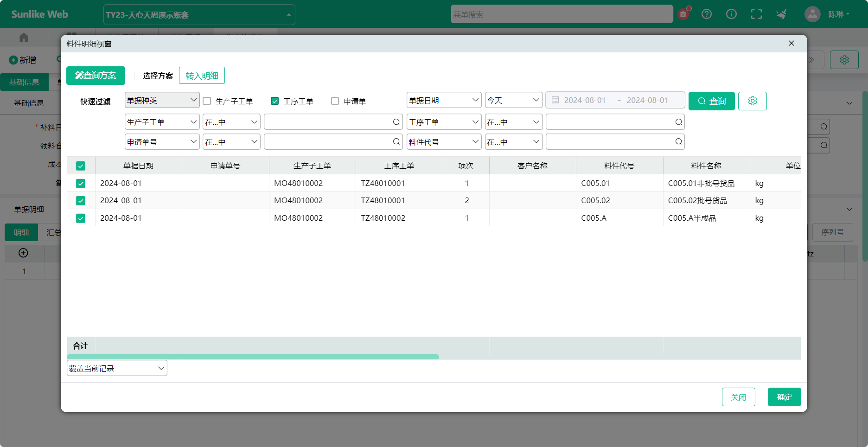Toggle the 生产子工单 checkbox

(207, 101)
